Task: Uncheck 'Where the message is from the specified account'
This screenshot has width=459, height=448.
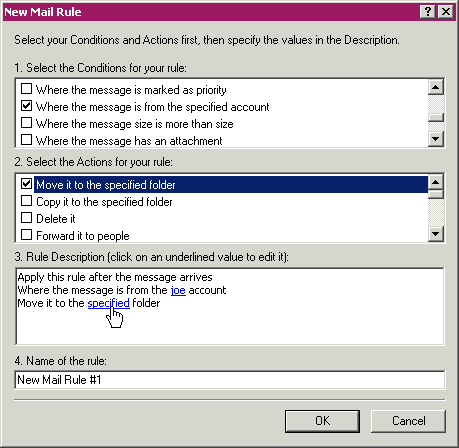Action: 26,106
